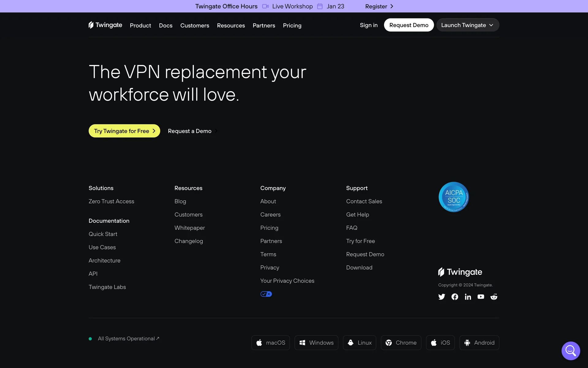Screen dimensions: 588x368
Task: Click the Register chevron in the top banner
Action: (392, 6)
